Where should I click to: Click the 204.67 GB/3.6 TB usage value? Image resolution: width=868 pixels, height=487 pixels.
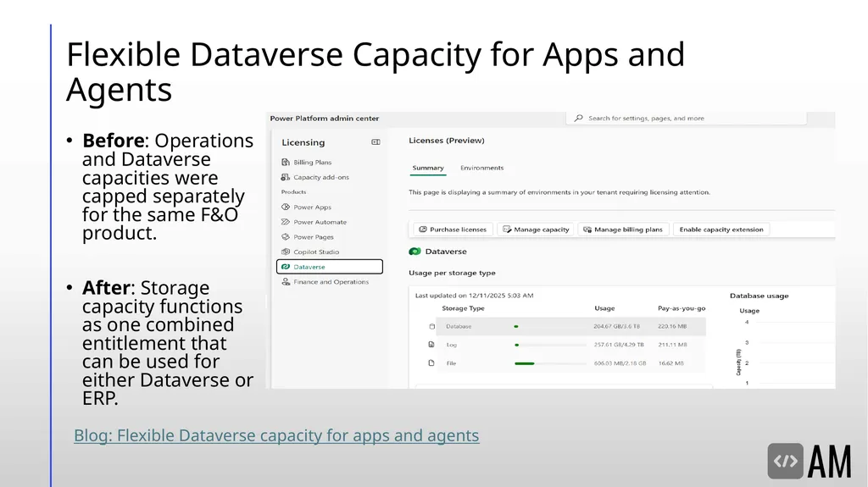[617, 327]
